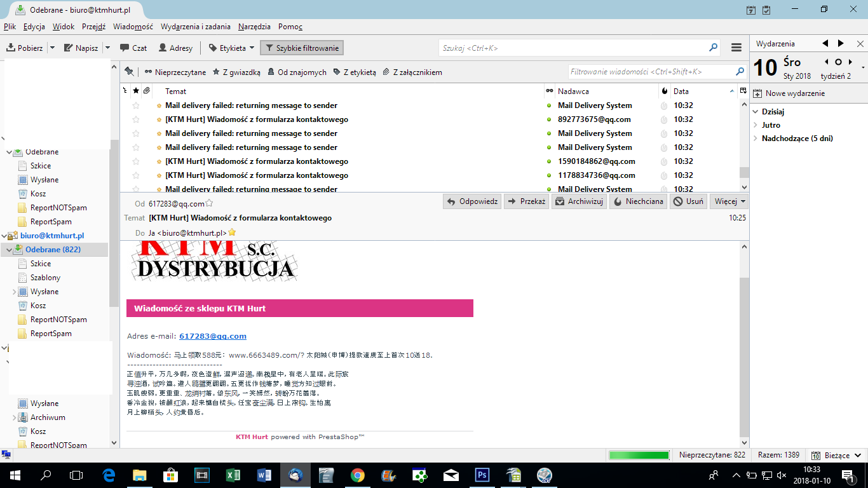The height and width of the screenshot is (488, 868).
Task: Open the Wiadomość menu
Action: point(133,27)
